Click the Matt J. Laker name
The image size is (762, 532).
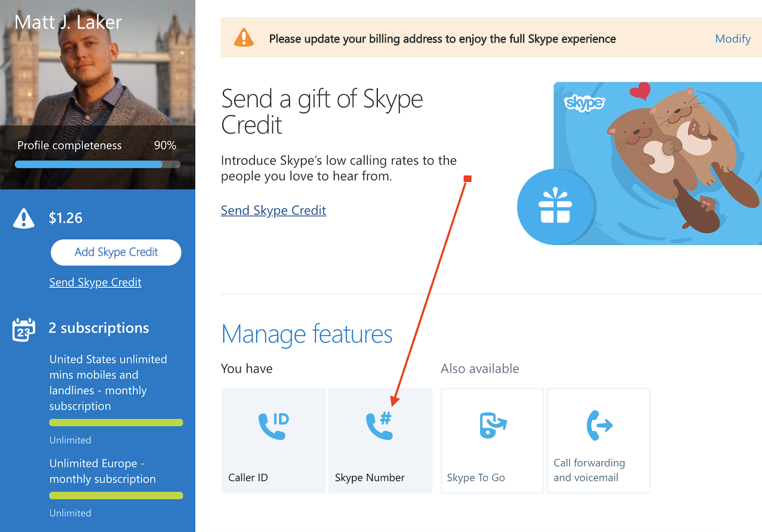tap(68, 22)
